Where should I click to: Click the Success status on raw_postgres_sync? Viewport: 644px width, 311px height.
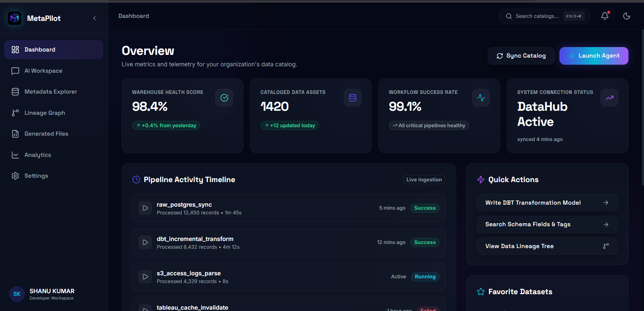click(x=425, y=208)
